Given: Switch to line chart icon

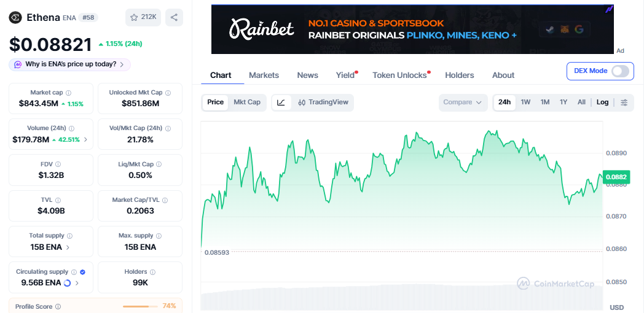Looking at the screenshot, I should pyautogui.click(x=281, y=102).
